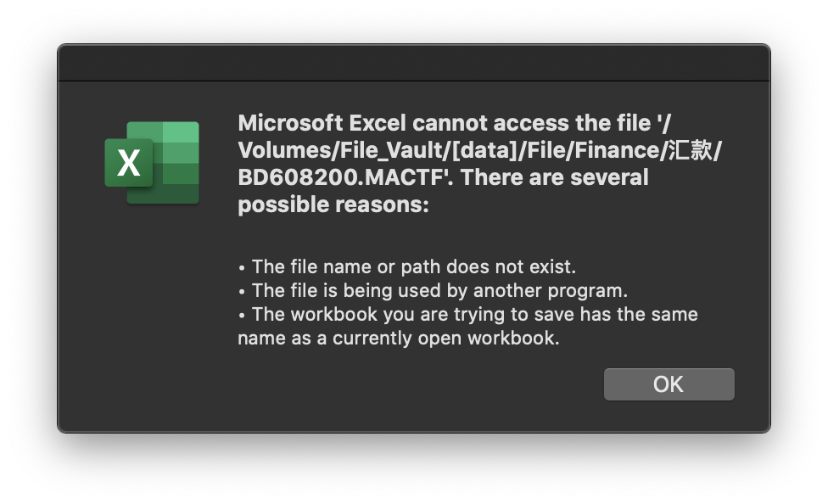Click the "being used by another program" bullet

click(x=439, y=290)
